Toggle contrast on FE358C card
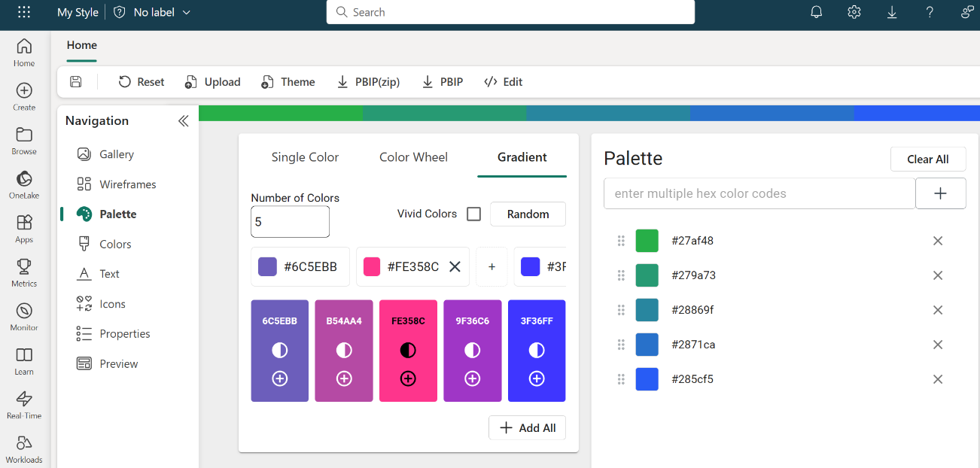 408,350
